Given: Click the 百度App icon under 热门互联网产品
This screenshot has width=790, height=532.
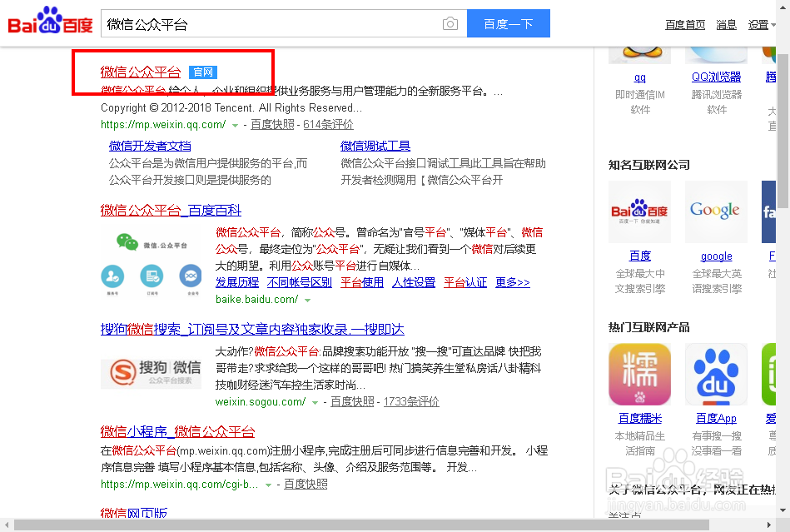Looking at the screenshot, I should coord(718,374).
